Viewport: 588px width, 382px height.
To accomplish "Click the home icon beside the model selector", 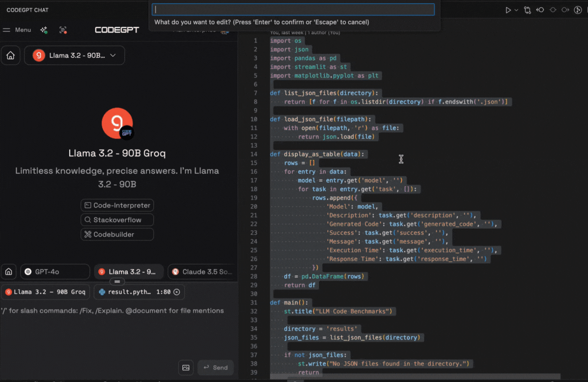I will 10,55.
